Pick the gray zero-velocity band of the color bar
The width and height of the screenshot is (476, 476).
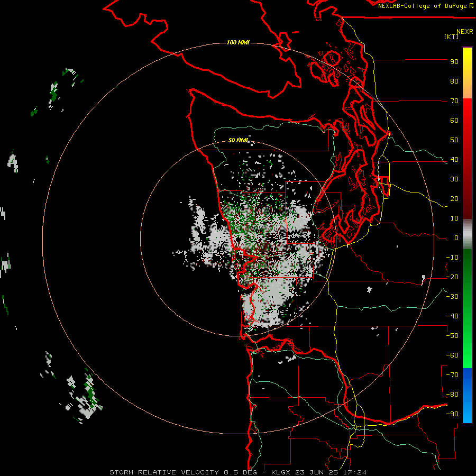click(467, 234)
